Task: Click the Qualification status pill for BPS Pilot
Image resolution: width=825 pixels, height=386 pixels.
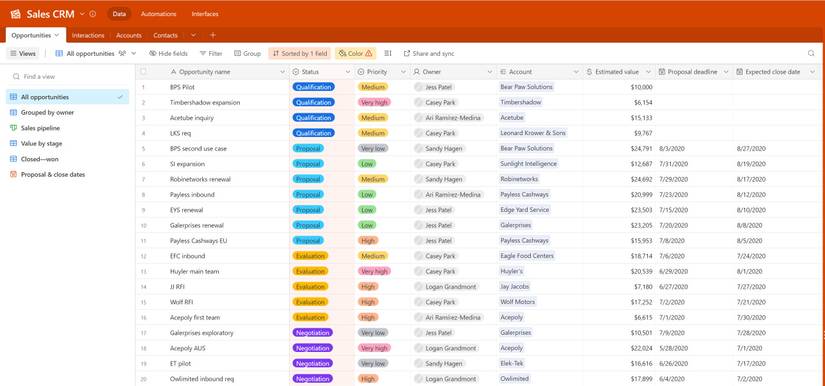Action: (x=314, y=87)
